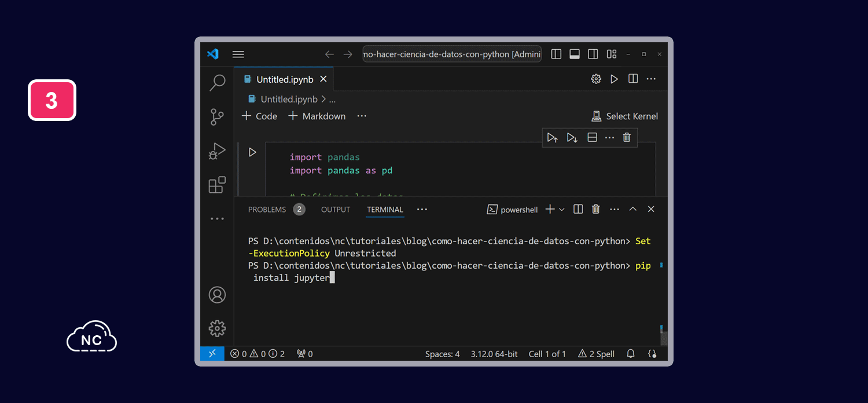Open notifications bell in status bar

pos(631,354)
